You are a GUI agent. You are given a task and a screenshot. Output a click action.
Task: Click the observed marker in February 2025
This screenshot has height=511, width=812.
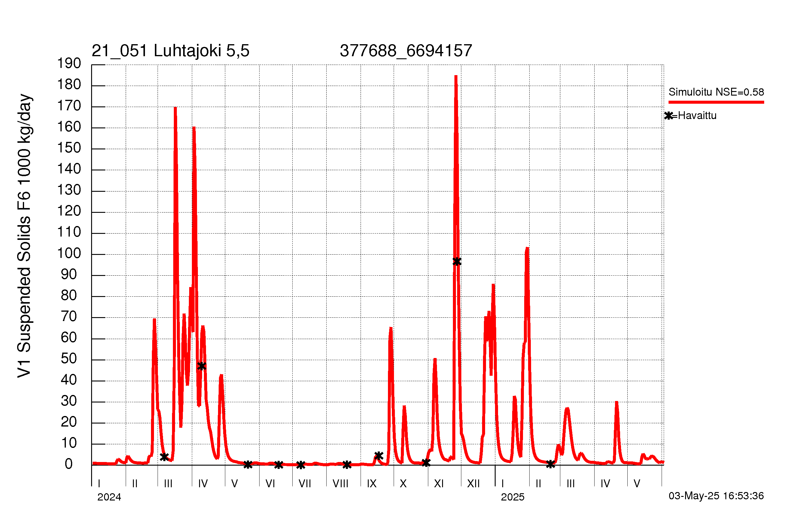(x=551, y=464)
